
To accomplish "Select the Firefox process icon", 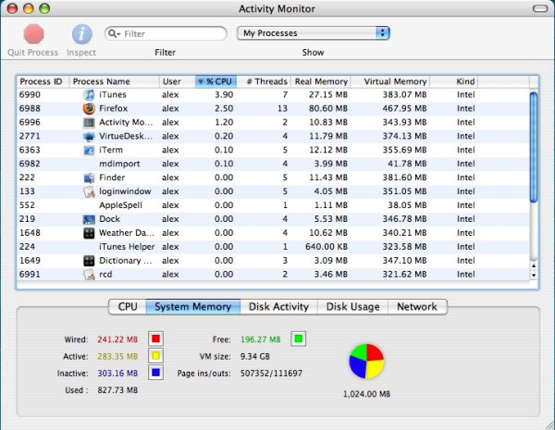I will point(89,108).
